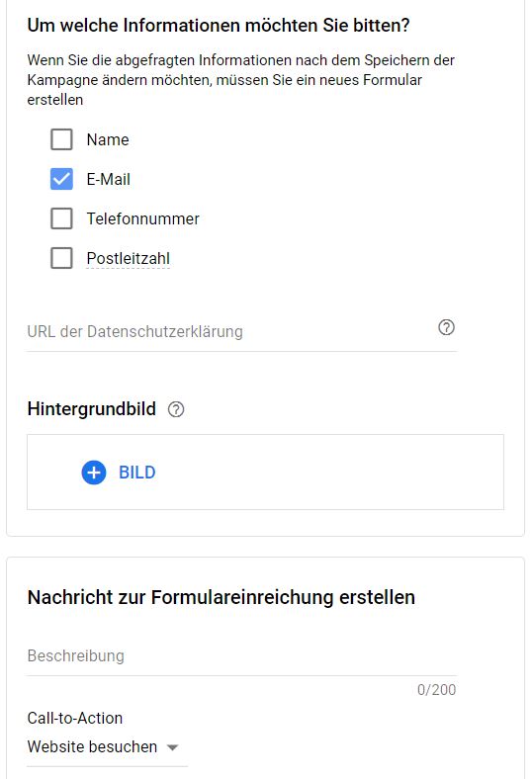
Task: Tick the Telefonnummer checkbox
Action: click(x=61, y=218)
